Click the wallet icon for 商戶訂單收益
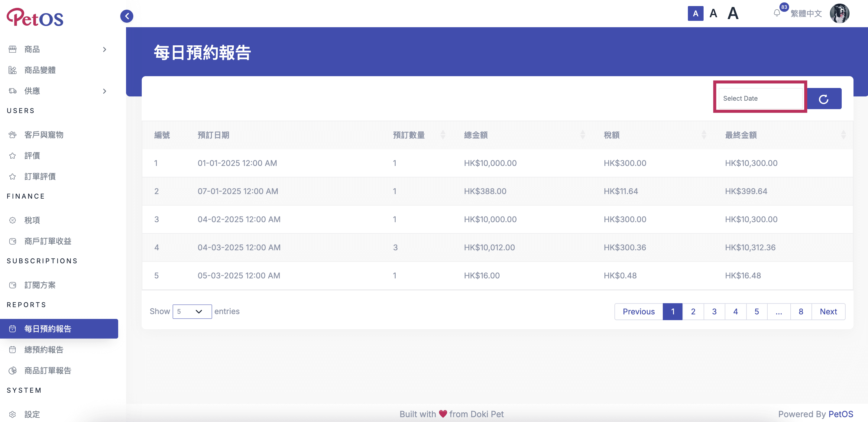 (12, 241)
